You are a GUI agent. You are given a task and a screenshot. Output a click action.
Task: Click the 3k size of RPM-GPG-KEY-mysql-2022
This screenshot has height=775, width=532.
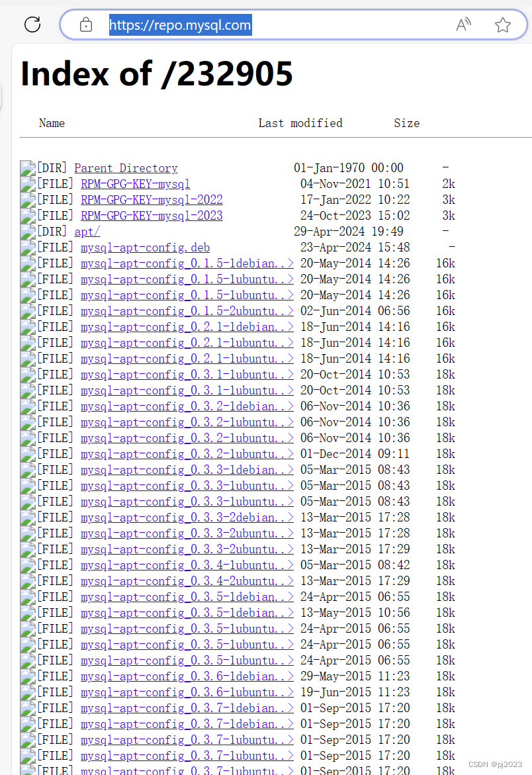coord(449,200)
